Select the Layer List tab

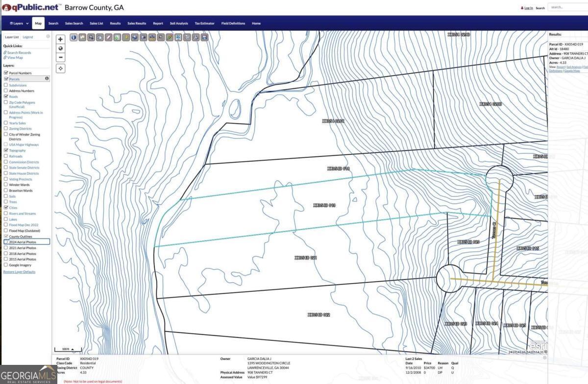pos(12,37)
